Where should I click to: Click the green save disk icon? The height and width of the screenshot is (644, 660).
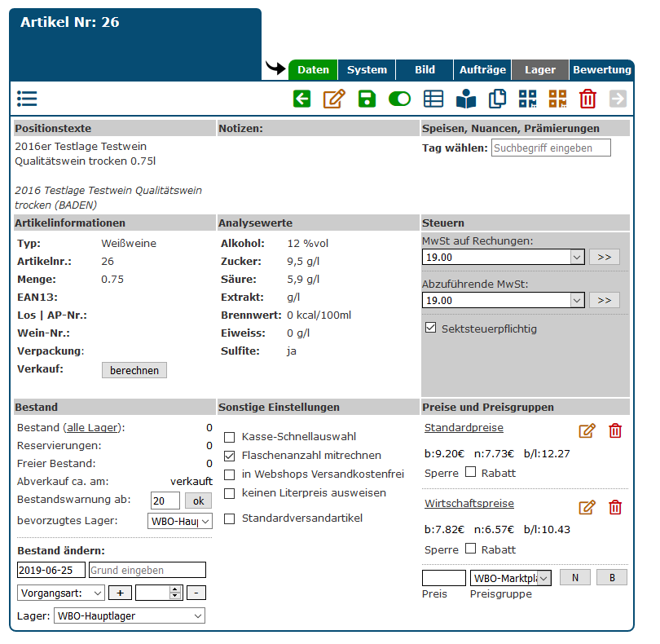(x=367, y=99)
